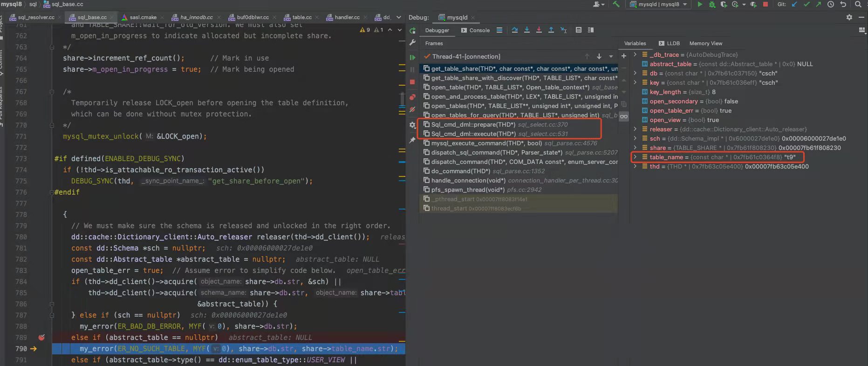Rerun mysqld using the green rerun icon
The width and height of the screenshot is (868, 366).
coord(412,31)
